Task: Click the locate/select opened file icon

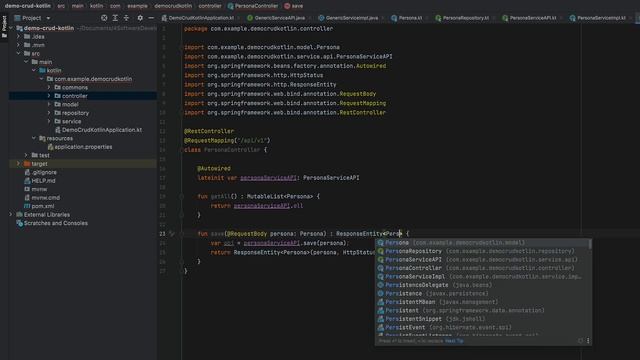Action: click(x=104, y=18)
